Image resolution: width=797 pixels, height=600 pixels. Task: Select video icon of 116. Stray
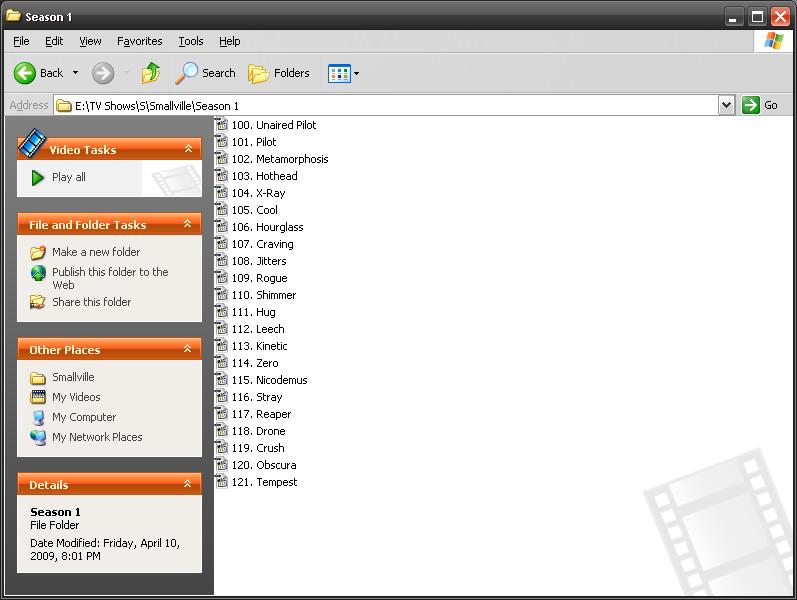coord(221,397)
